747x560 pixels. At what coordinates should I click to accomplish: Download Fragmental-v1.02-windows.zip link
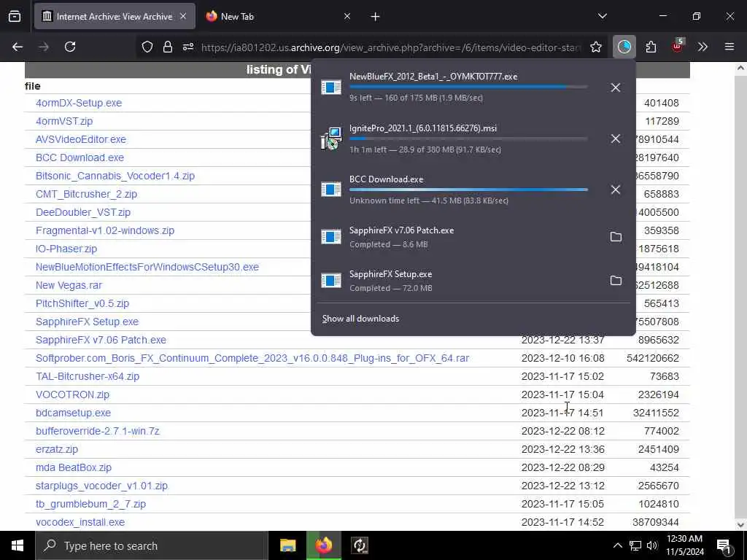[105, 230]
